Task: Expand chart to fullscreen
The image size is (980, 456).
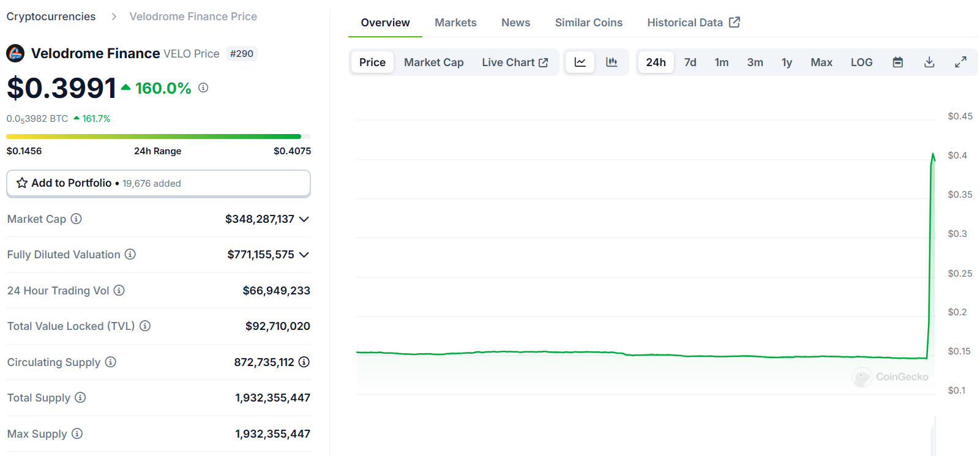Action: pos(961,62)
